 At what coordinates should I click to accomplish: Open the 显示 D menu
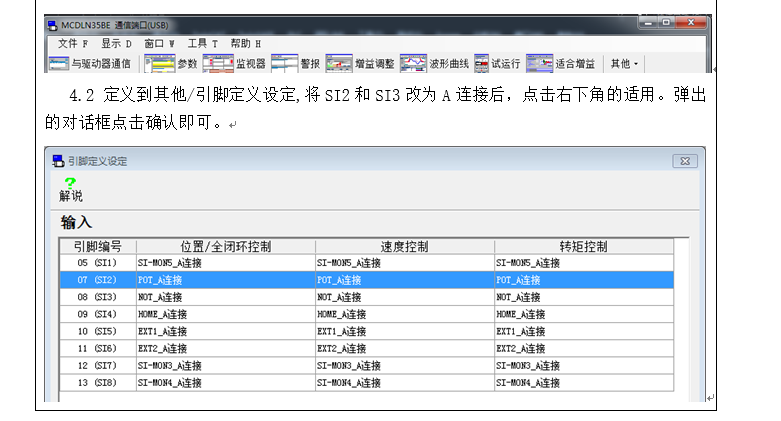coord(116,43)
